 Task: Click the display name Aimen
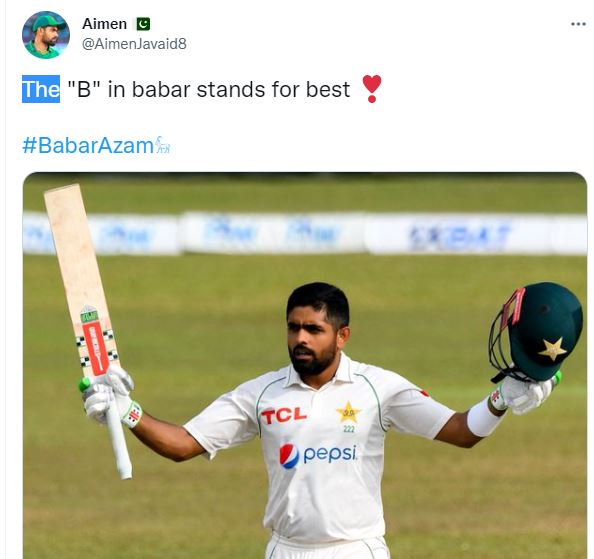[105, 24]
